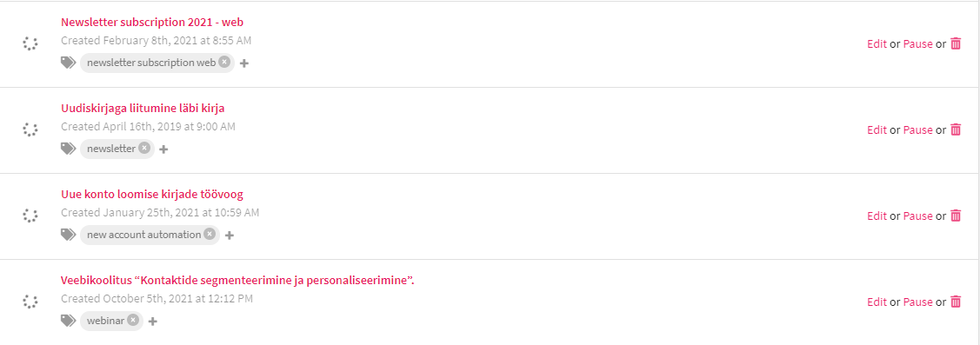The height and width of the screenshot is (345, 980).
Task: Delete Uue konto loomise kirjade töövoog with trash icon
Action: point(956,216)
